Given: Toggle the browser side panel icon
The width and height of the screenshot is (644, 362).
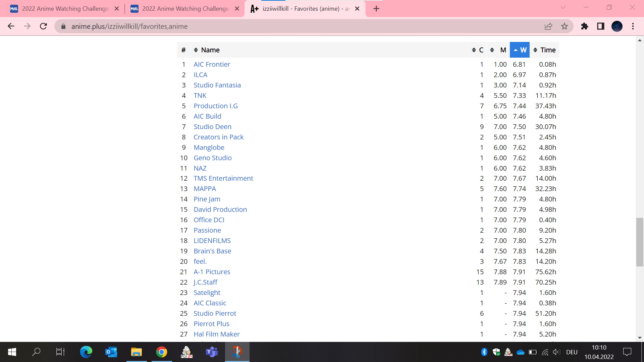Looking at the screenshot, I should pyautogui.click(x=601, y=26).
